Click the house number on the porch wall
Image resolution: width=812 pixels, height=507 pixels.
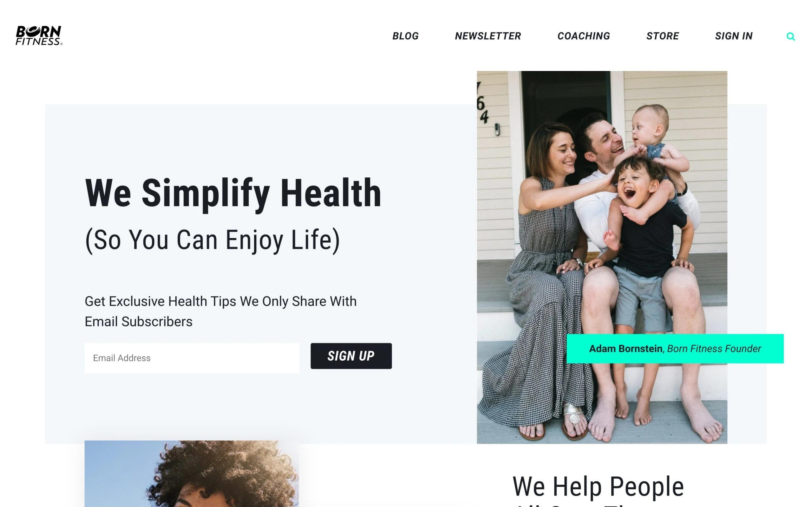pyautogui.click(x=482, y=103)
